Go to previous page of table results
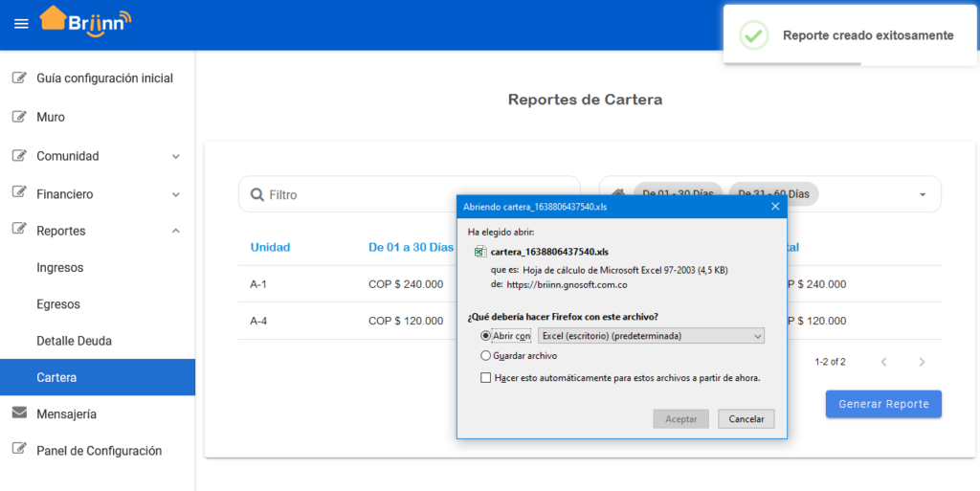 [x=883, y=362]
